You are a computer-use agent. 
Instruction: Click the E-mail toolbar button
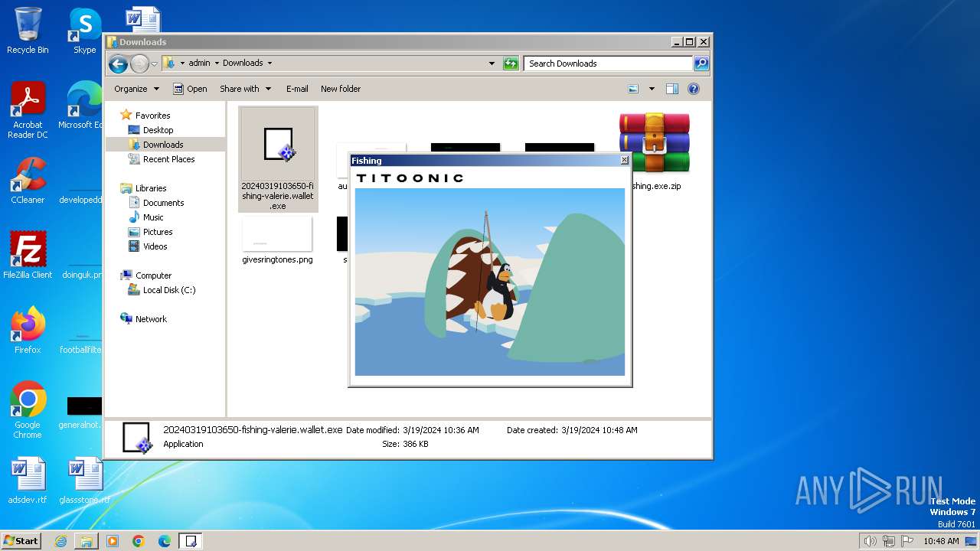click(297, 89)
